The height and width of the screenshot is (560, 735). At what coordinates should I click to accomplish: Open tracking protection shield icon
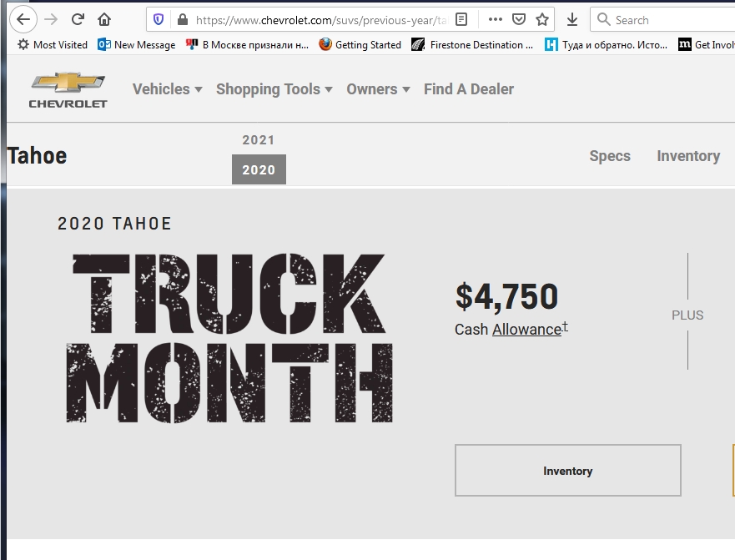pos(159,20)
